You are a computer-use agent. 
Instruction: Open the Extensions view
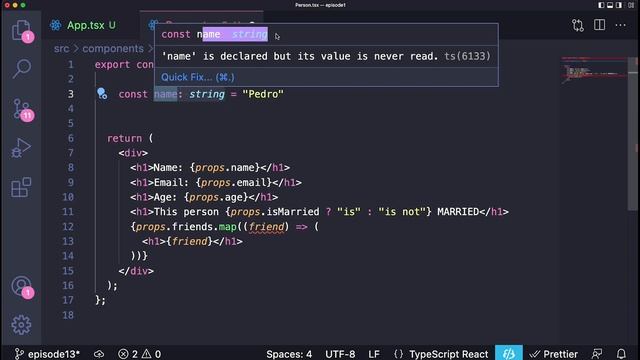[x=21, y=187]
